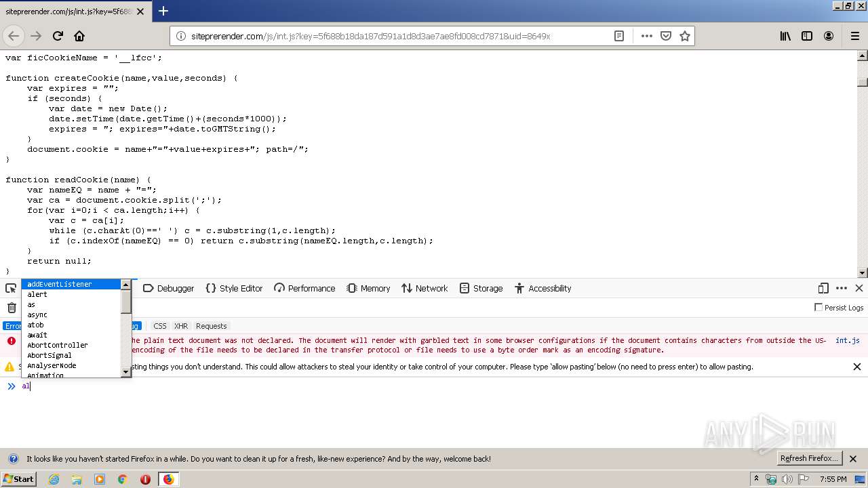
Task: Open the Style Editor tab
Action: pos(234,288)
